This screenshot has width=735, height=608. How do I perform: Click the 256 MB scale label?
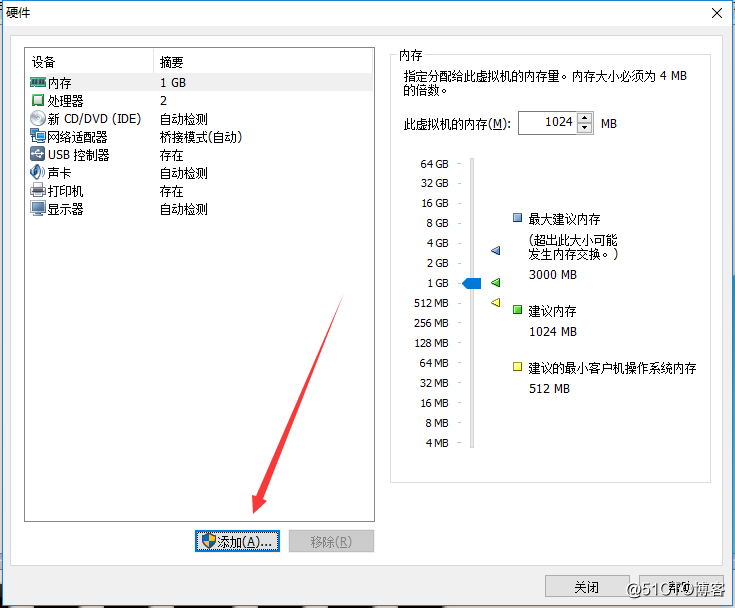tap(431, 323)
